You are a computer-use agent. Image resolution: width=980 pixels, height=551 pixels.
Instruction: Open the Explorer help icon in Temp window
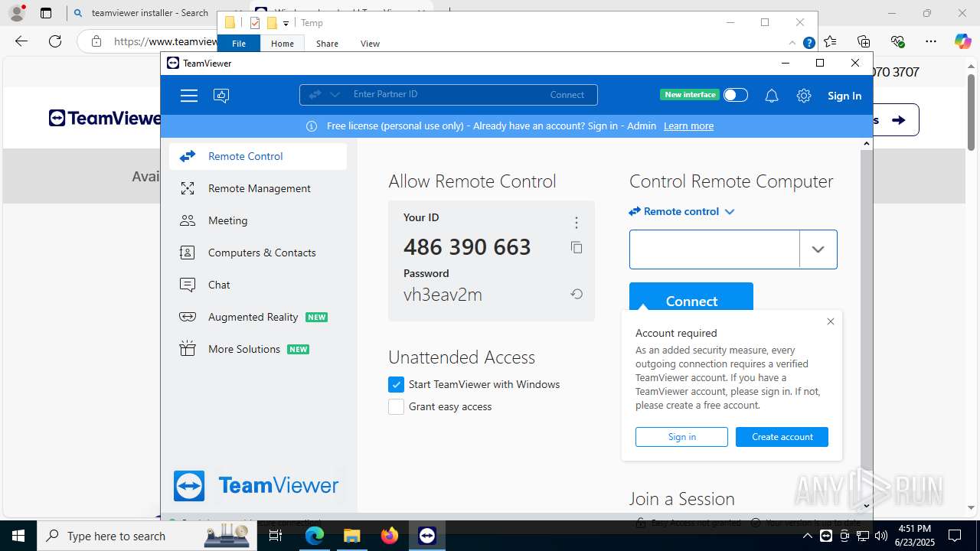808,44
